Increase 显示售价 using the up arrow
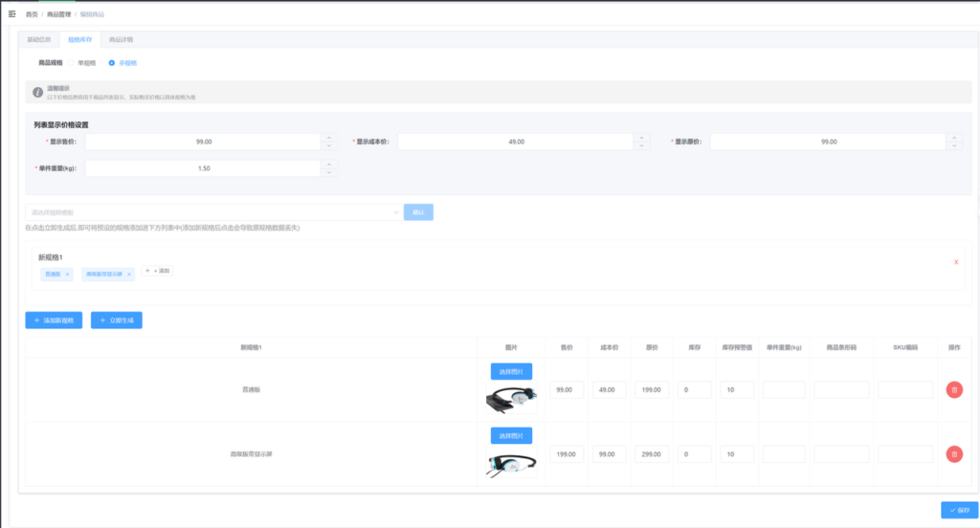 [329, 137]
